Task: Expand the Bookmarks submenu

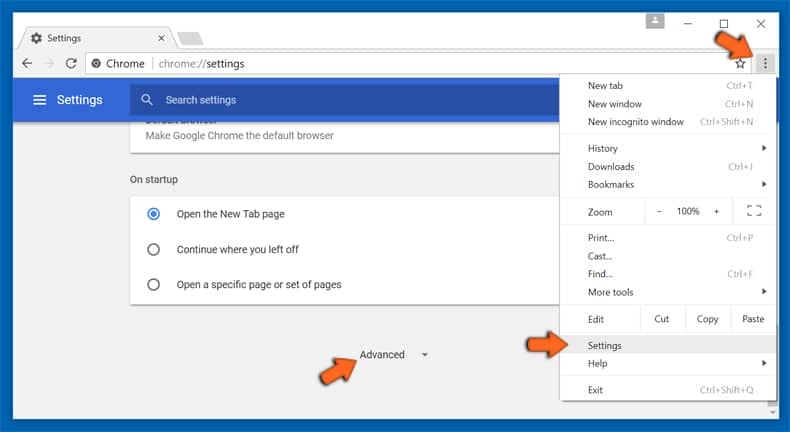Action: [x=764, y=184]
